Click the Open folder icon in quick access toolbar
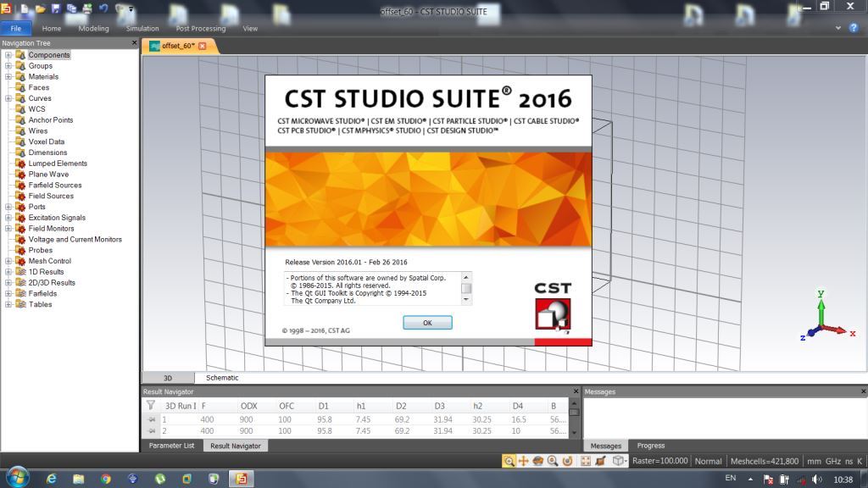The height and width of the screenshot is (488, 868). (41, 8)
